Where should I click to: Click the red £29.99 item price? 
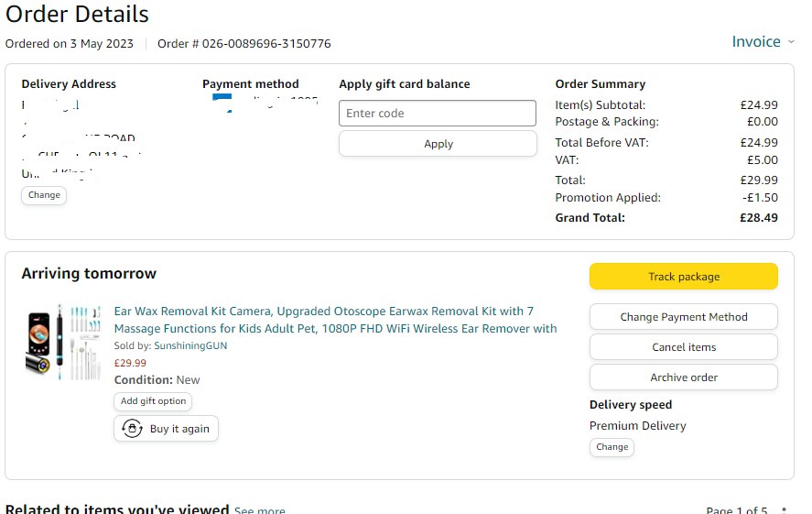click(130, 363)
